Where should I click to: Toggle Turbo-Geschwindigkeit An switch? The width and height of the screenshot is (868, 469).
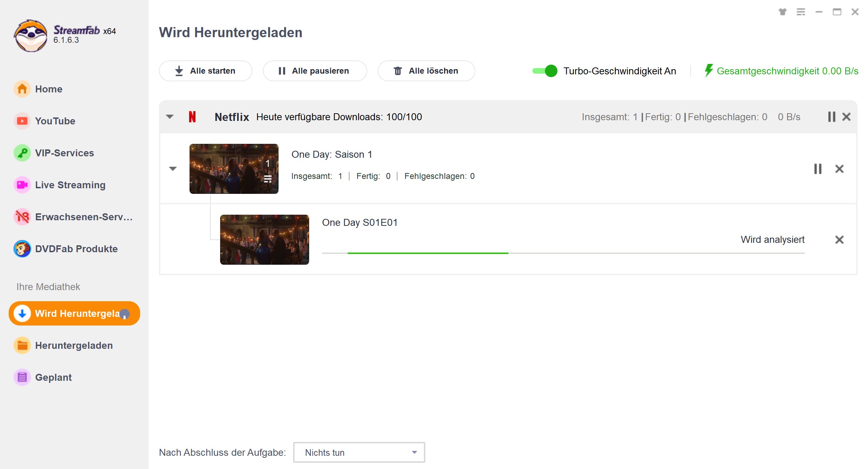pos(544,71)
